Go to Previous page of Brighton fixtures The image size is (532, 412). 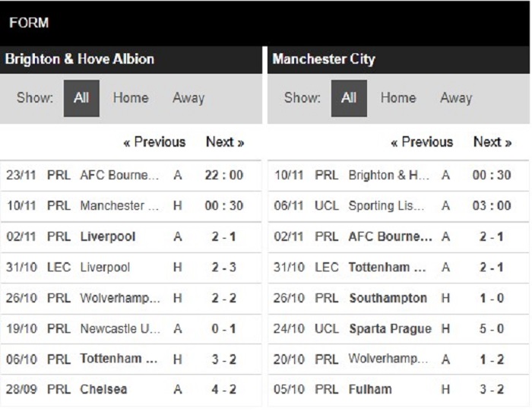155,142
